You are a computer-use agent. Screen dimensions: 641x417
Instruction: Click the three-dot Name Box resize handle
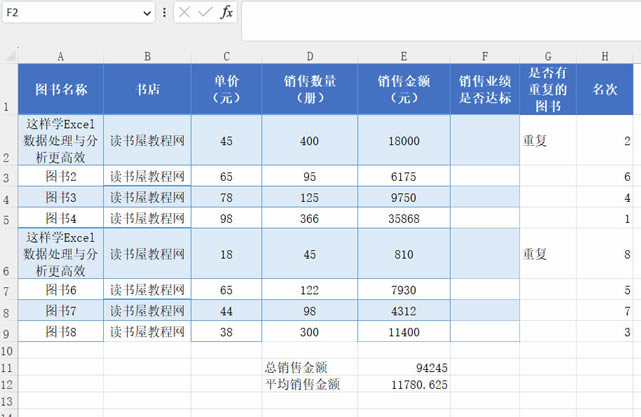(x=164, y=12)
